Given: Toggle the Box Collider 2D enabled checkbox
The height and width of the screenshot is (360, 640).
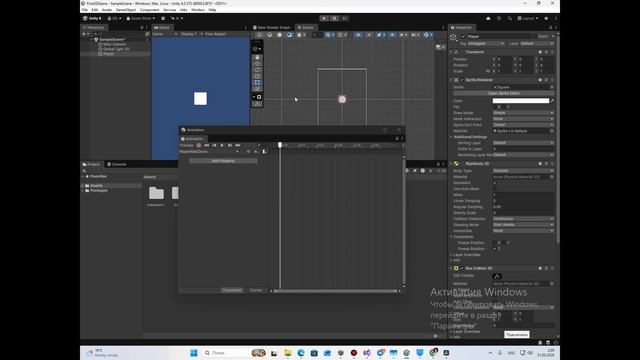Looking at the screenshot, I should 462,269.
